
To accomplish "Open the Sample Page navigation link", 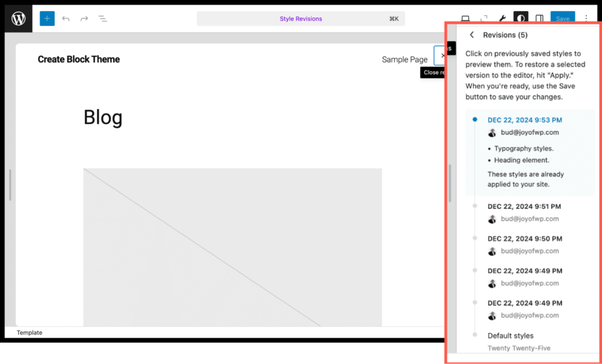I will pos(404,59).
